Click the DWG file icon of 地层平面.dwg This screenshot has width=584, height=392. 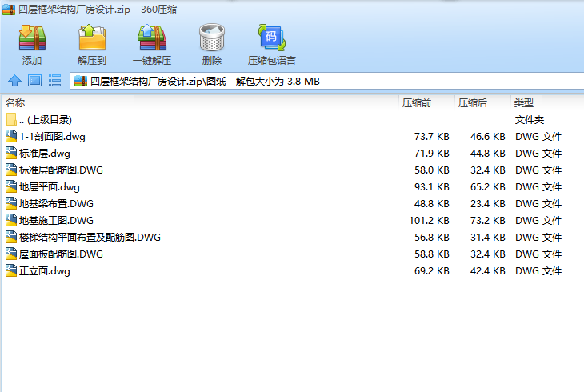point(11,186)
